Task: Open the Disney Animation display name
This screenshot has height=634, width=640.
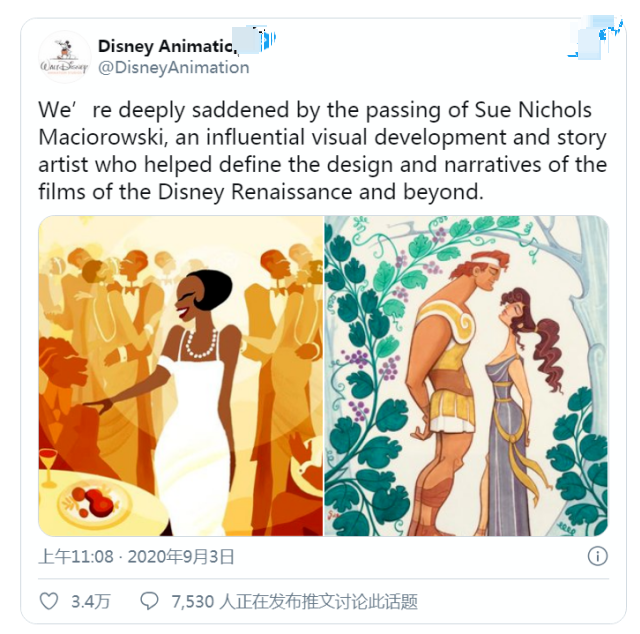Action: 165,46
